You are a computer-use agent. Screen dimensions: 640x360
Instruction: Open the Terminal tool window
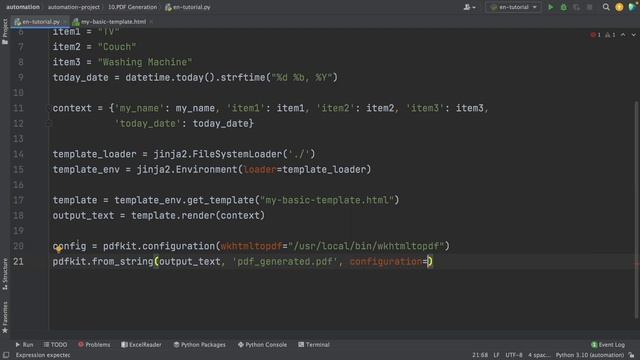point(313,344)
